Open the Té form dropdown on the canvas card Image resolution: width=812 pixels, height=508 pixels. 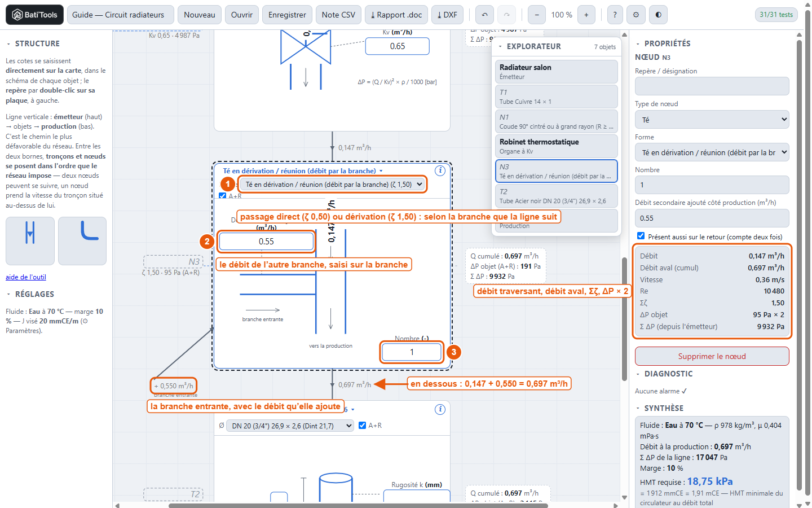(x=333, y=185)
